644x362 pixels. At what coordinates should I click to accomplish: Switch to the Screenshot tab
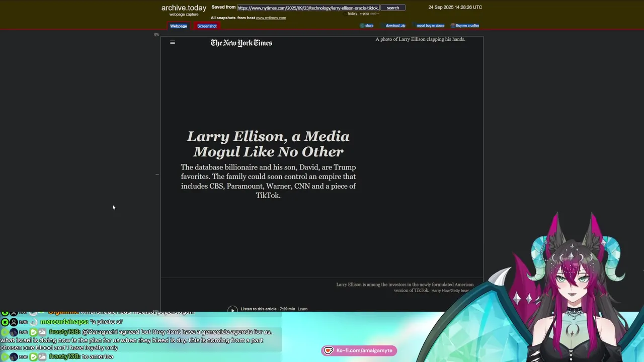point(207,26)
